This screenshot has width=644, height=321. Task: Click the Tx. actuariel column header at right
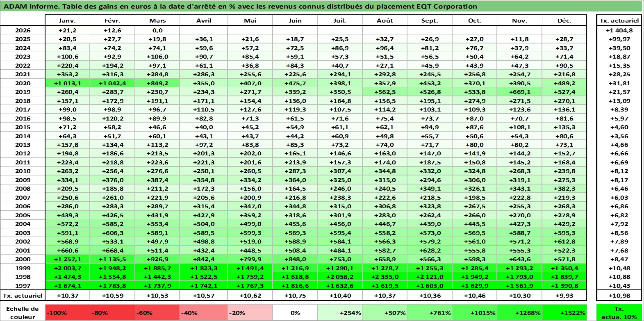click(x=619, y=20)
